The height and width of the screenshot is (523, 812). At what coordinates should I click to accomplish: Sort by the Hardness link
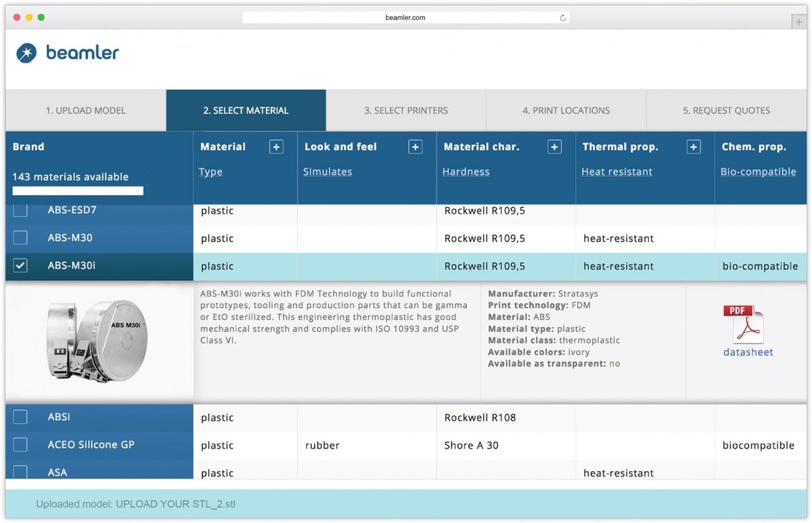[x=466, y=172]
